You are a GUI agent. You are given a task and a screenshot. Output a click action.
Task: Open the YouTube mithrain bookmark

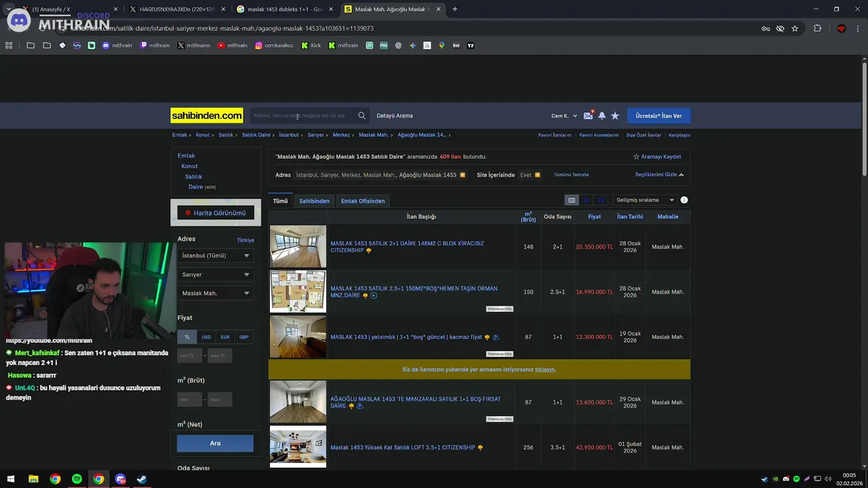point(233,45)
